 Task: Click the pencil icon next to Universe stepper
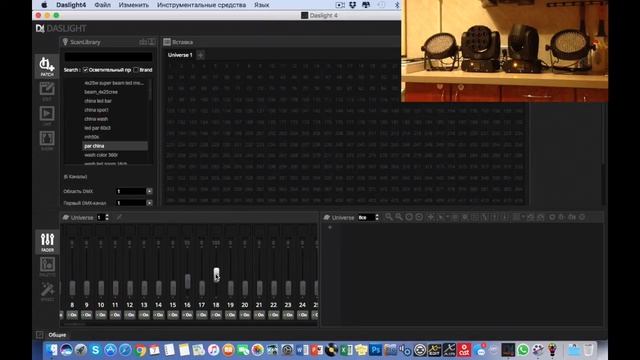pos(119,217)
